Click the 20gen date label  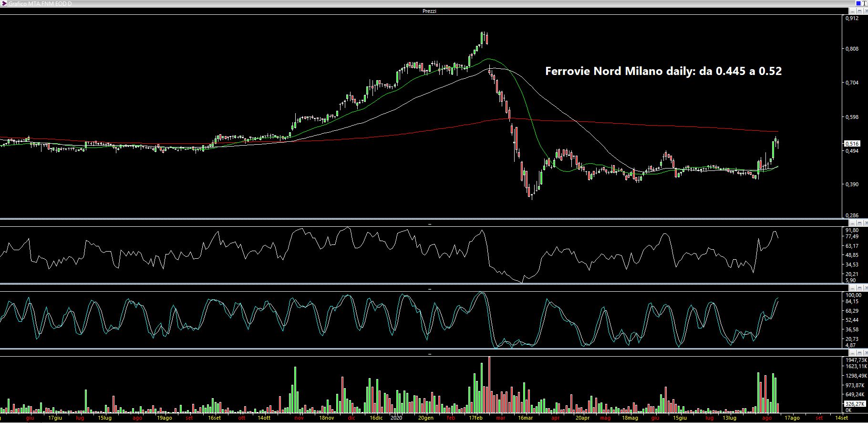(426, 418)
